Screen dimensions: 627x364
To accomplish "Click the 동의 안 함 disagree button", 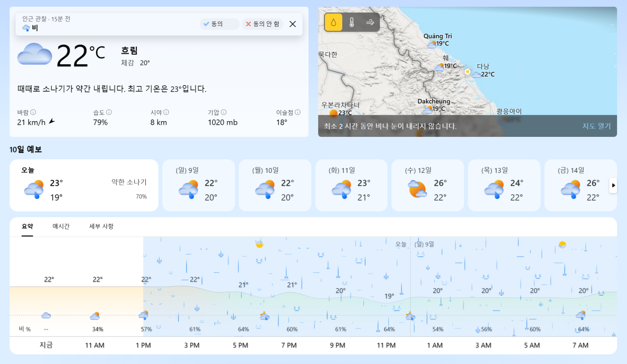I will [x=262, y=24].
